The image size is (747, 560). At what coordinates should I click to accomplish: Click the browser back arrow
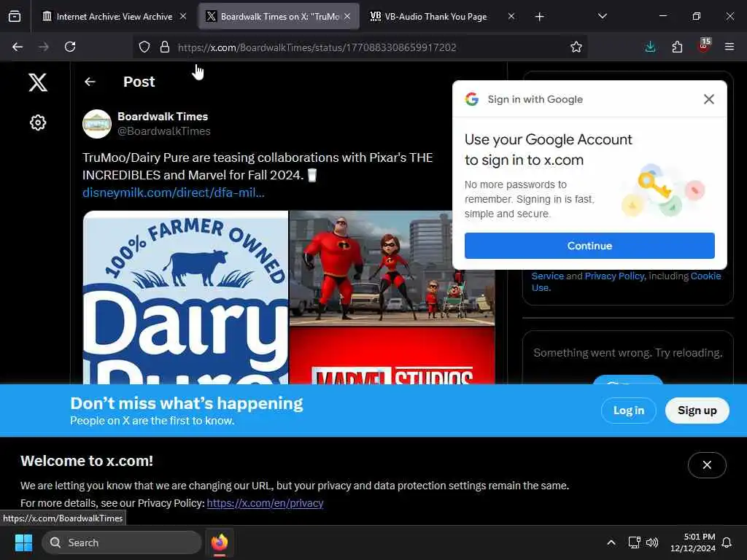(18, 47)
